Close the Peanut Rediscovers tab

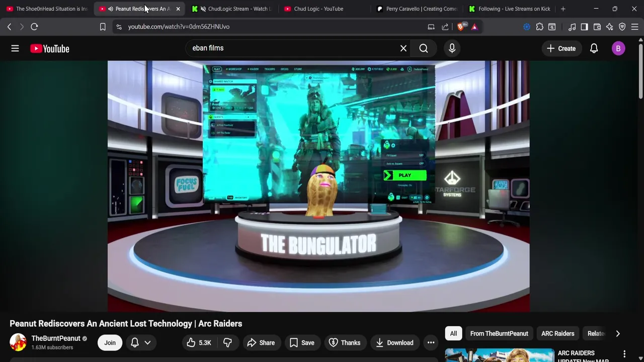tap(178, 9)
